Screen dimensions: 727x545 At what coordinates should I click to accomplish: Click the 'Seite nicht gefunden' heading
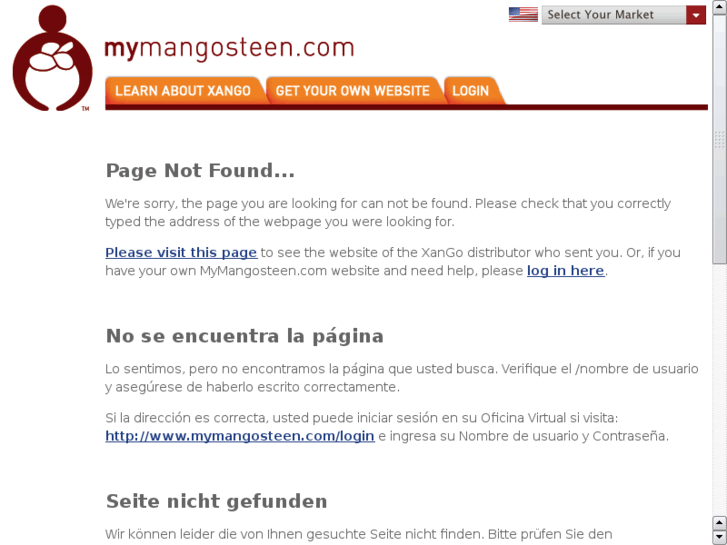coord(217,501)
